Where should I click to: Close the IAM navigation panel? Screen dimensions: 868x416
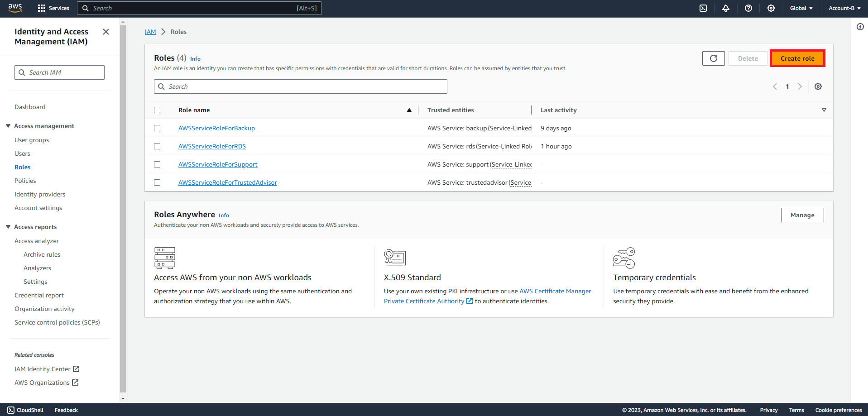(106, 32)
